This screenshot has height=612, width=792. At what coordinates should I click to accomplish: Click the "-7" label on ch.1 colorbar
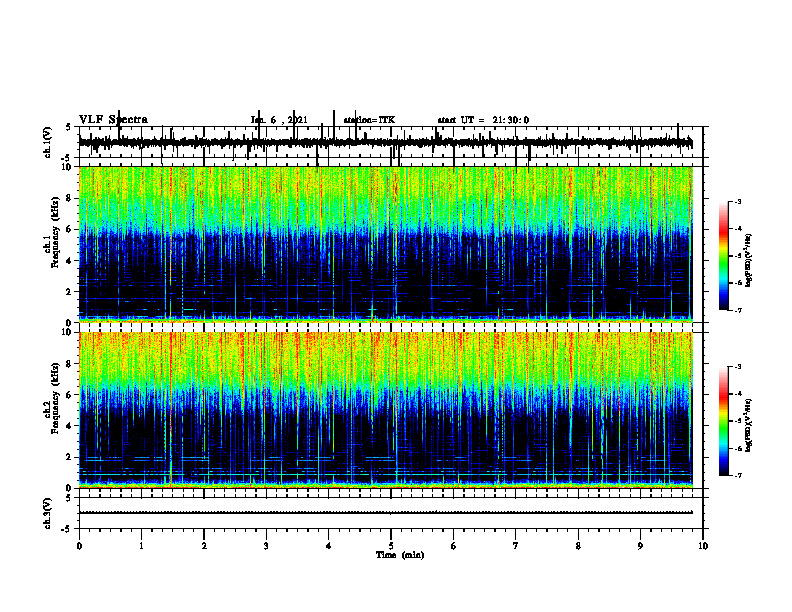tap(738, 310)
